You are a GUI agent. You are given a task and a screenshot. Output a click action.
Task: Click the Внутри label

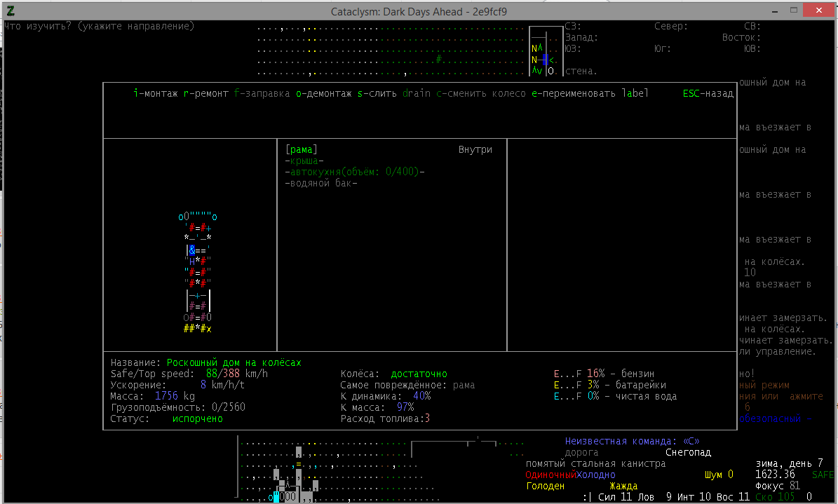pos(475,149)
